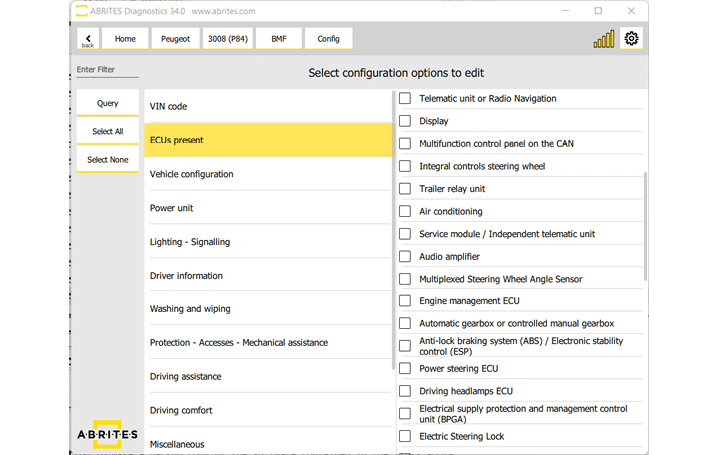Click the ABRITES title bar app icon

(x=82, y=11)
